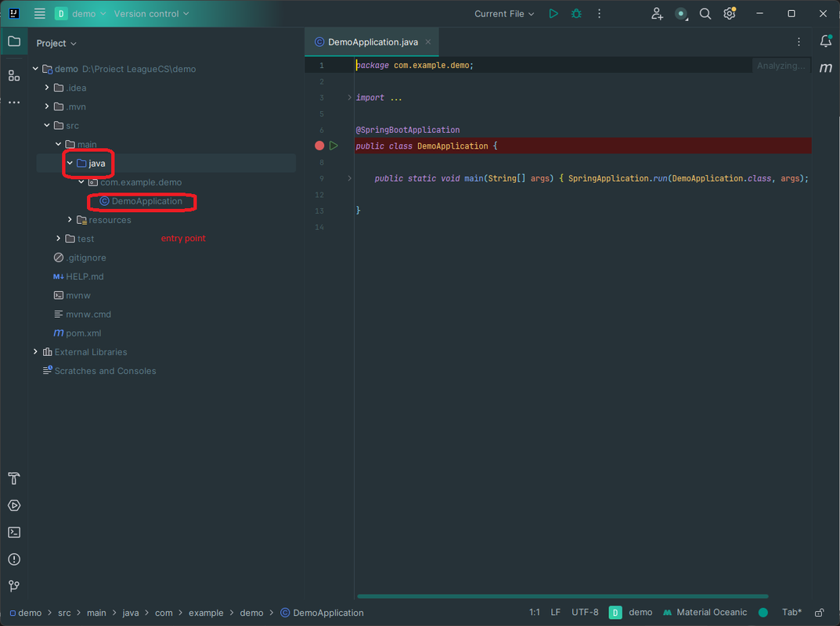Open the Version control dropdown
The height and width of the screenshot is (626, 840).
tap(152, 13)
